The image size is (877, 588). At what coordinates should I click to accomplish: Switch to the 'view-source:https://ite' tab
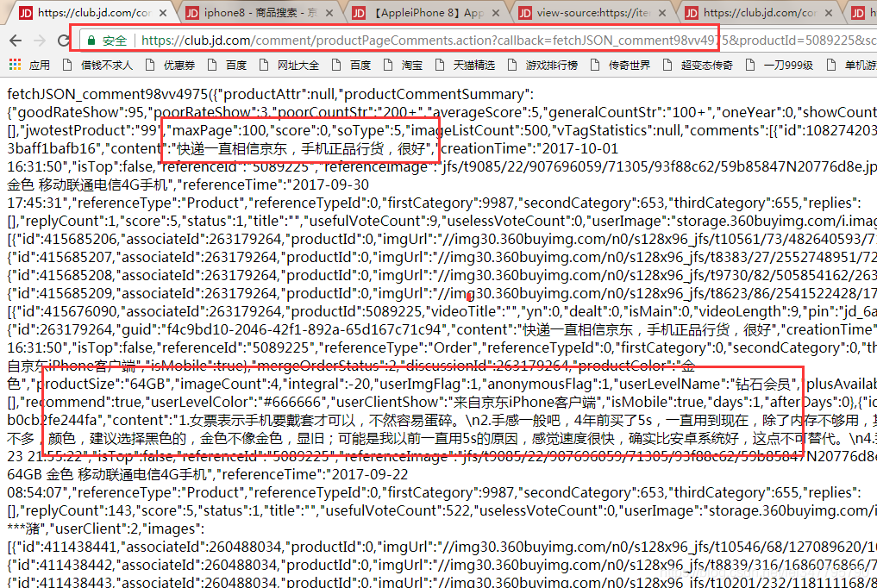click(592, 12)
